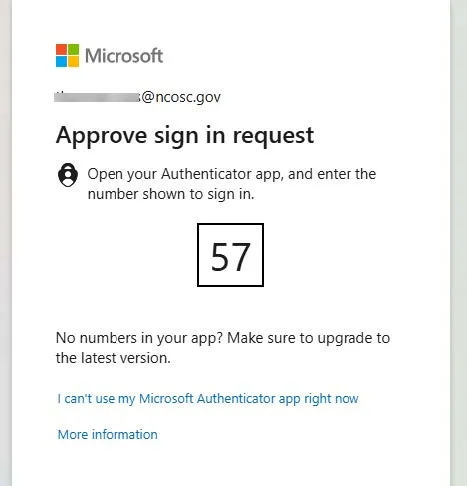Open the More information link

pyautogui.click(x=108, y=435)
